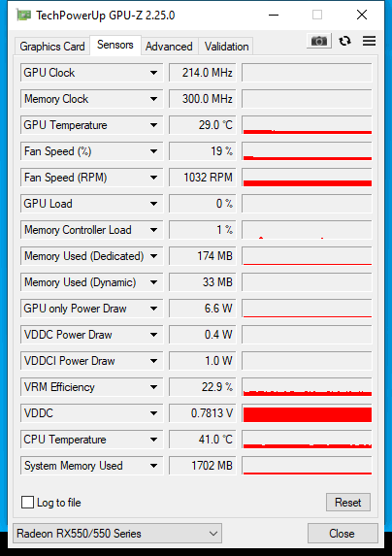Click the System Memory Used value field
Image resolution: width=392 pixels, height=556 pixels.
click(x=203, y=466)
